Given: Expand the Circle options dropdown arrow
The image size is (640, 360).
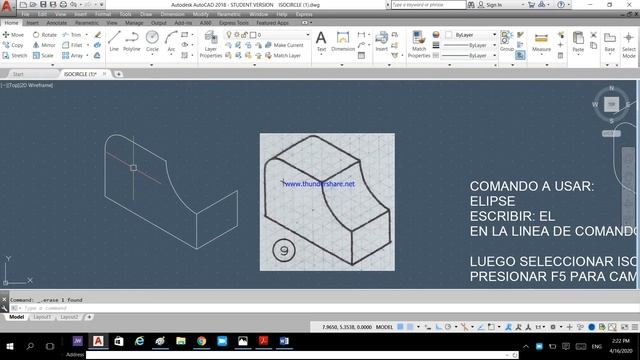Looking at the screenshot, I should click(x=152, y=55).
